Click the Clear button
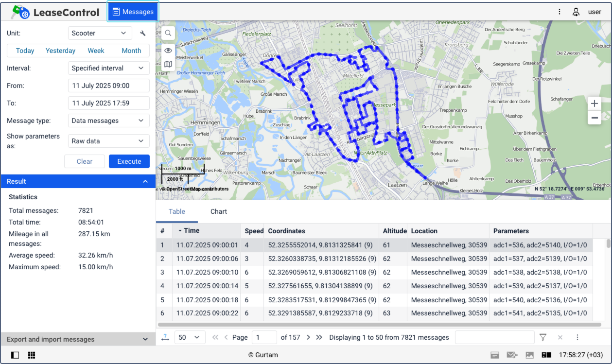Viewport: 612px width, 364px height. 85,161
